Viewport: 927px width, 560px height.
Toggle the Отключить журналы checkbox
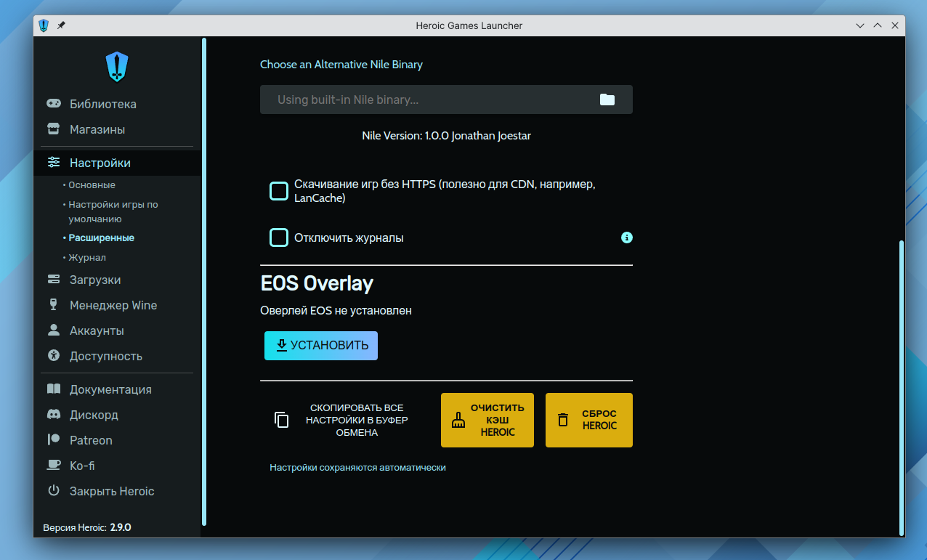(279, 238)
